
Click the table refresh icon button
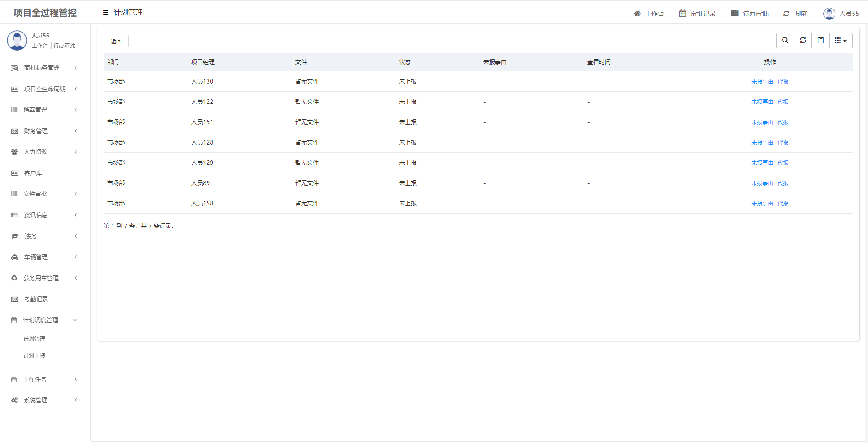pos(803,41)
